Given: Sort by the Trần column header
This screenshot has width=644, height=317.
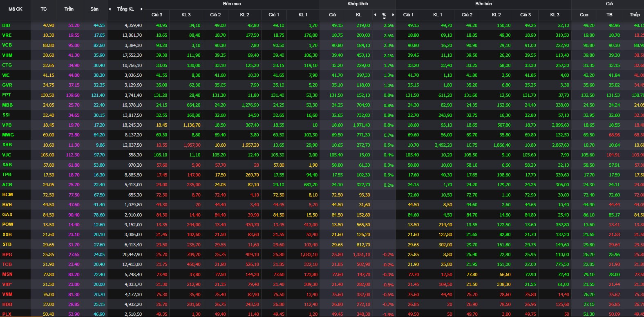Looking at the screenshot, I should pyautogui.click(x=69, y=9).
